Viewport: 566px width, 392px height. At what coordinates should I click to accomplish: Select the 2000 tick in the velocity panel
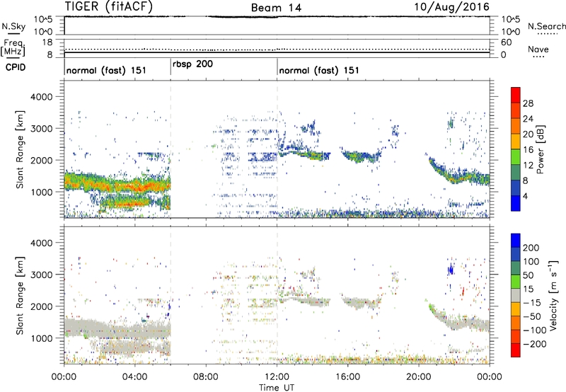pyautogui.click(x=41, y=306)
